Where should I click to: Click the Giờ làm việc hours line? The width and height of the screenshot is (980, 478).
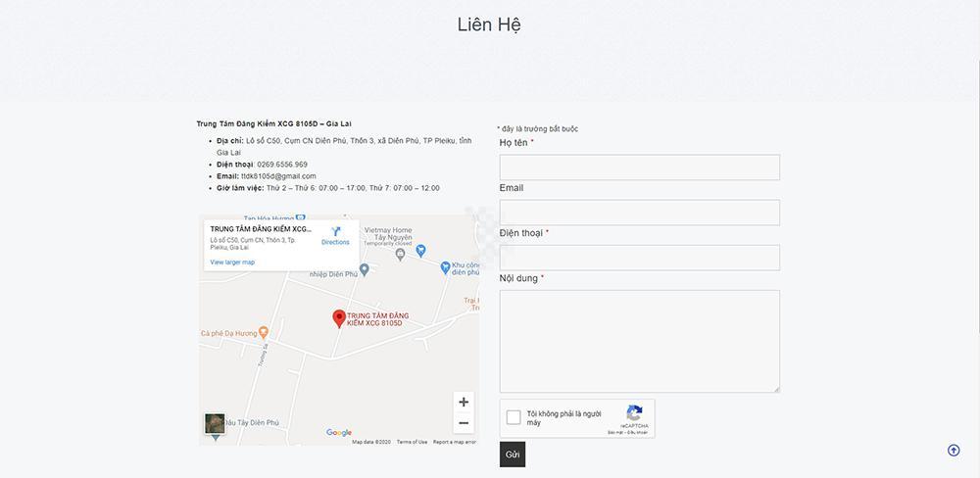328,188
